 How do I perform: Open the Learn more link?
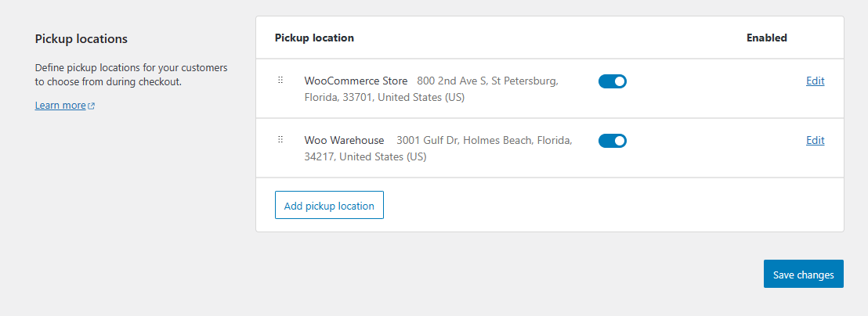[x=60, y=105]
